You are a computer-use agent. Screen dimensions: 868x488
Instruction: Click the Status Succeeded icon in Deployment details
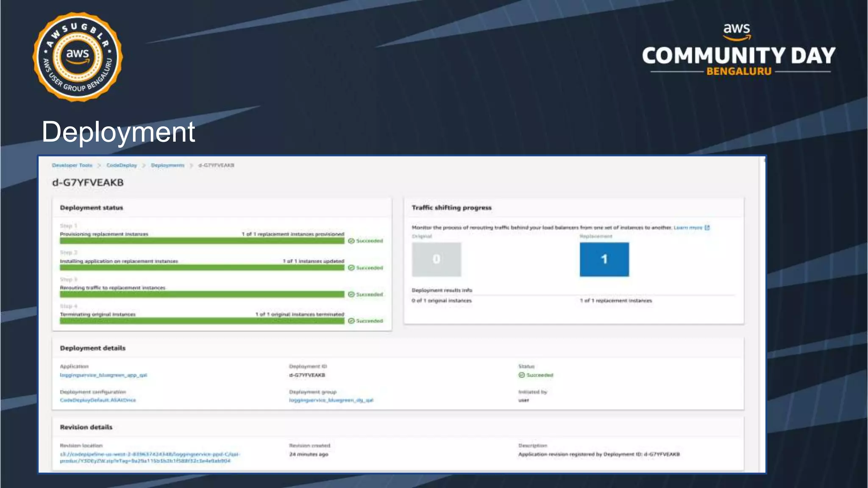point(521,375)
